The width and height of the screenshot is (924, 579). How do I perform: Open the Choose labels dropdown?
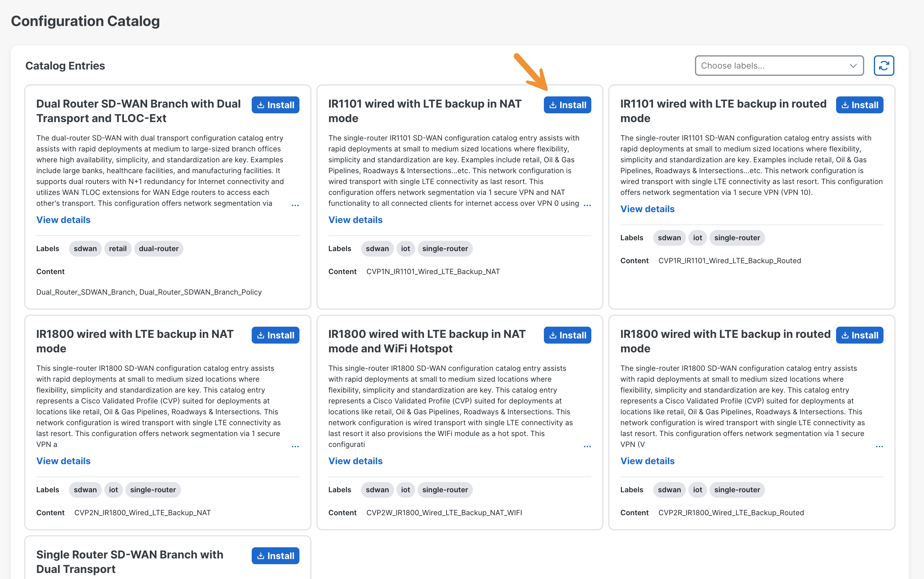click(x=779, y=66)
